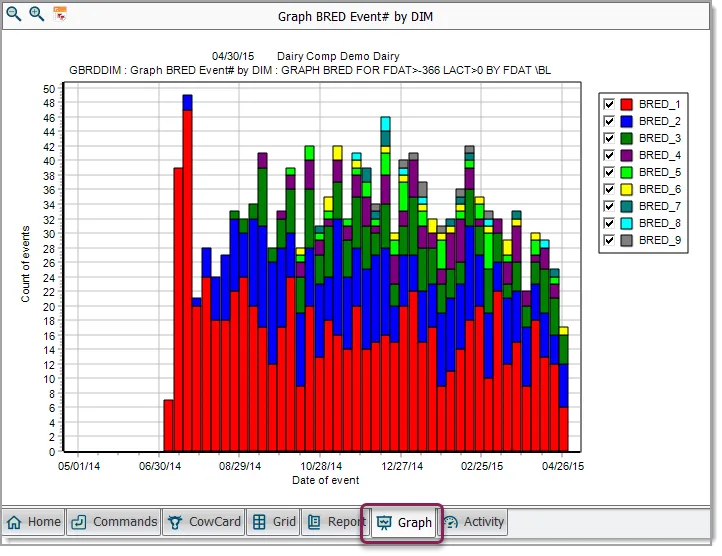The width and height of the screenshot is (722, 556).
Task: Click the Commands tab icon
Action: coord(79,522)
